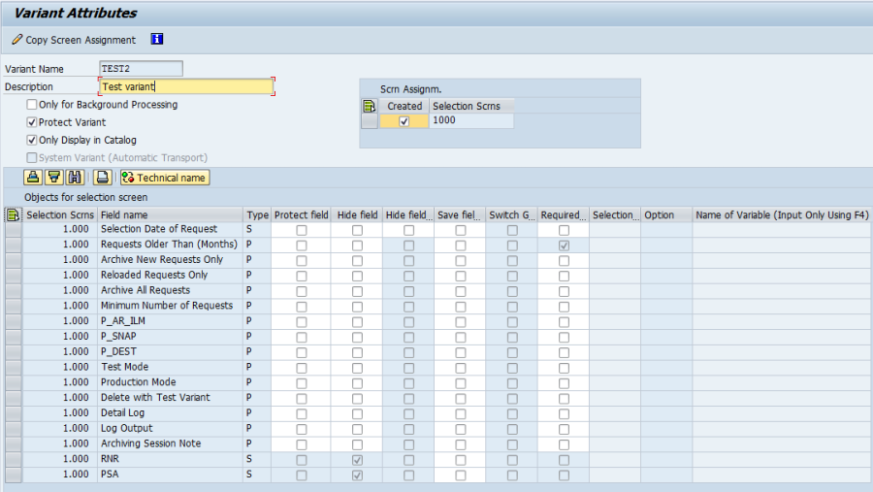The image size is (873, 492).
Task: Select row header of Reloaded Requests Only
Action: tap(13, 275)
